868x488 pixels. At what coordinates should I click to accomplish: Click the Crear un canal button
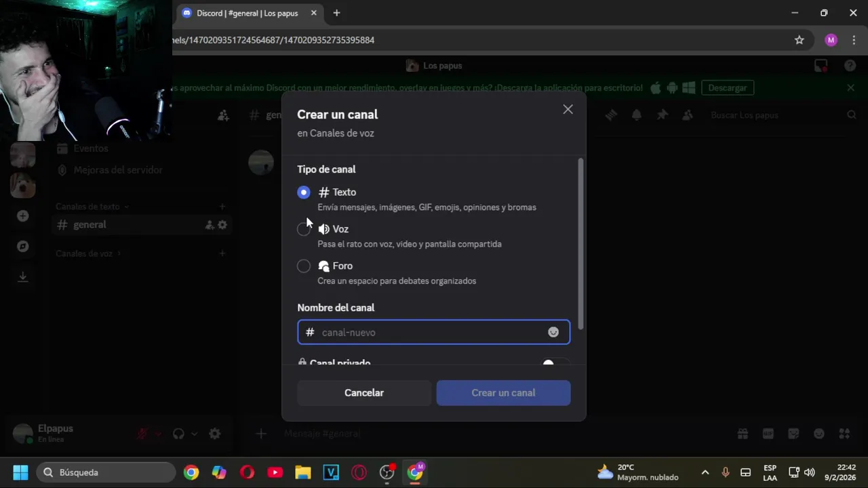click(503, 393)
